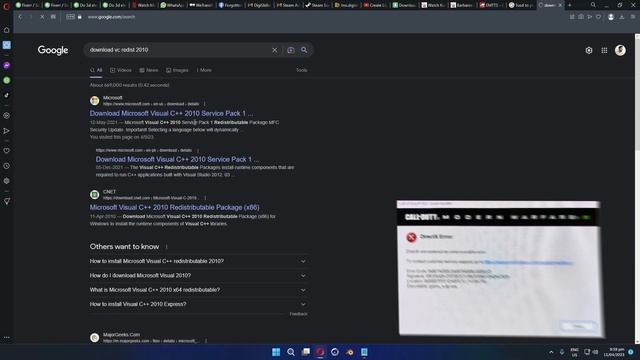Open options dots beside first Microsoft result
This screenshot has height=360, width=640.
pyautogui.click(x=204, y=104)
